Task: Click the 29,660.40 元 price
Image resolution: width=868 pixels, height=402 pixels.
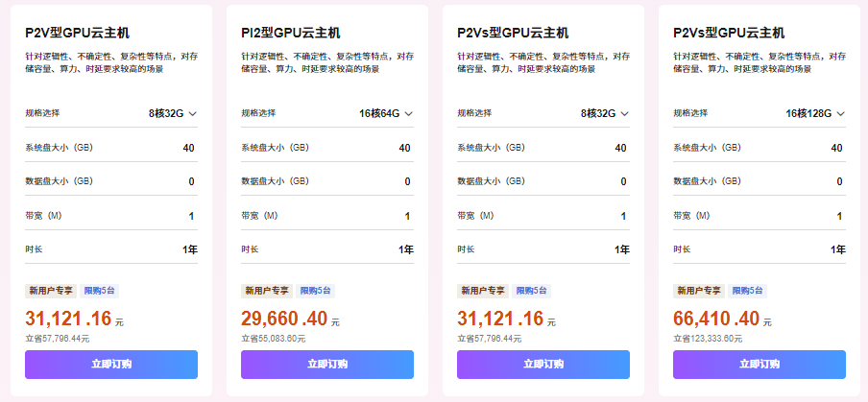Action: (290, 319)
